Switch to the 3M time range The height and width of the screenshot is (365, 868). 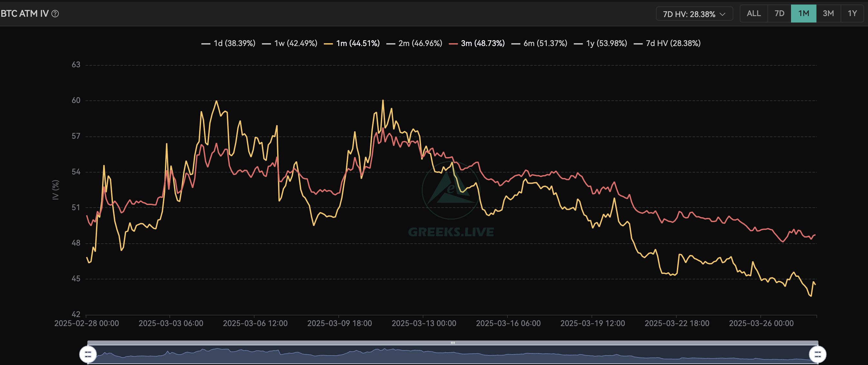click(x=828, y=14)
